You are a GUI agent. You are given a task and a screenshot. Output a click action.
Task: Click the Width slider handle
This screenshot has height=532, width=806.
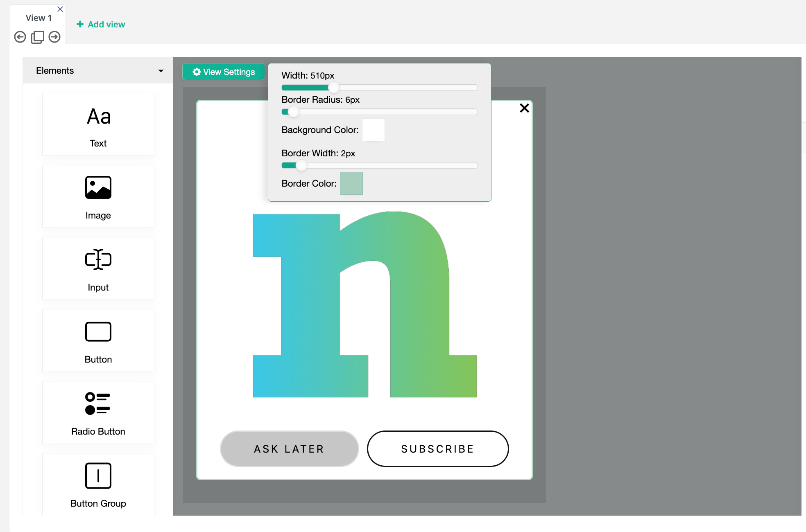334,88
